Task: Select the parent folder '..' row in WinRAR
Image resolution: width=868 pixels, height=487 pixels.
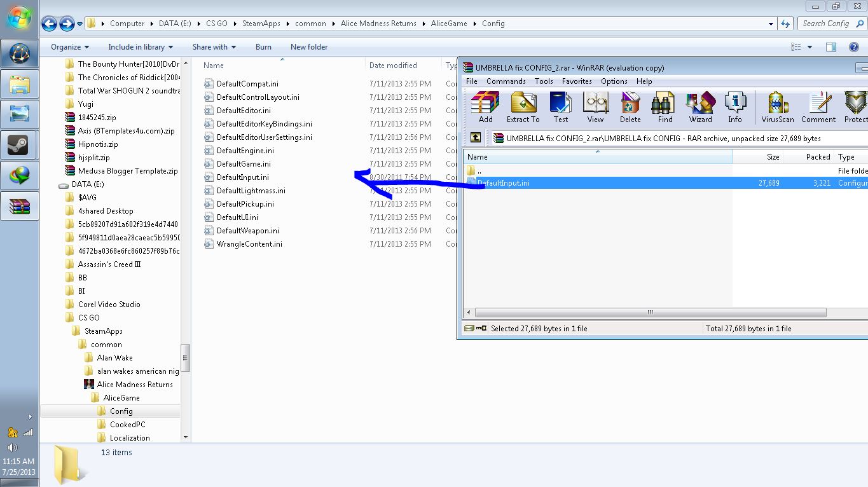Action: tap(666, 171)
